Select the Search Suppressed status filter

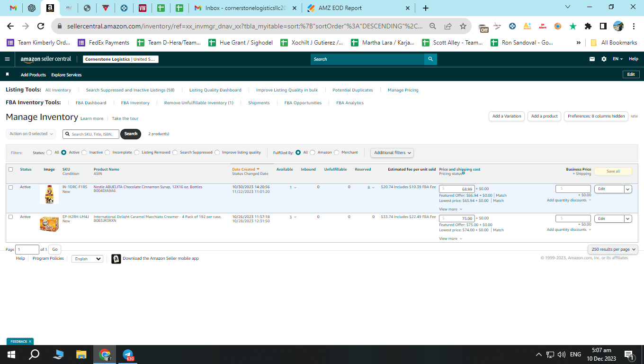coord(175,153)
